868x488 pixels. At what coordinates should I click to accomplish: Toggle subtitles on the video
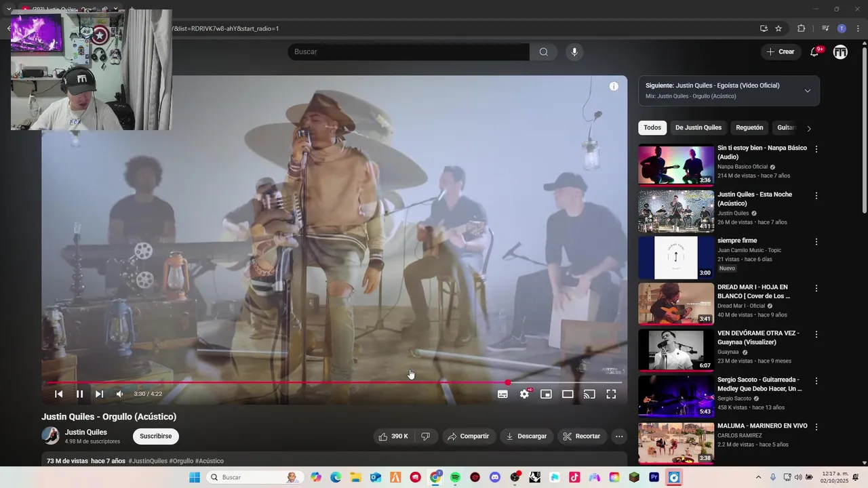pos(502,394)
